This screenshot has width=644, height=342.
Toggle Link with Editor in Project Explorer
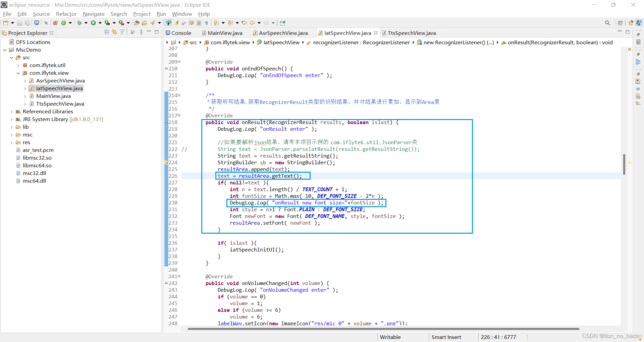(114, 32)
